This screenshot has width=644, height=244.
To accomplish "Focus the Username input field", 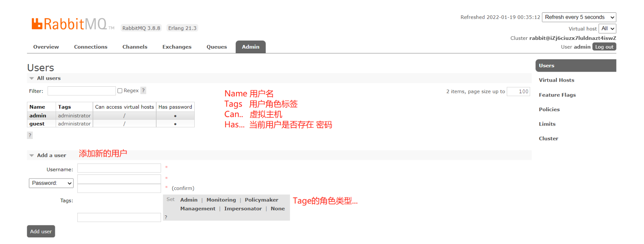I will [119, 168].
